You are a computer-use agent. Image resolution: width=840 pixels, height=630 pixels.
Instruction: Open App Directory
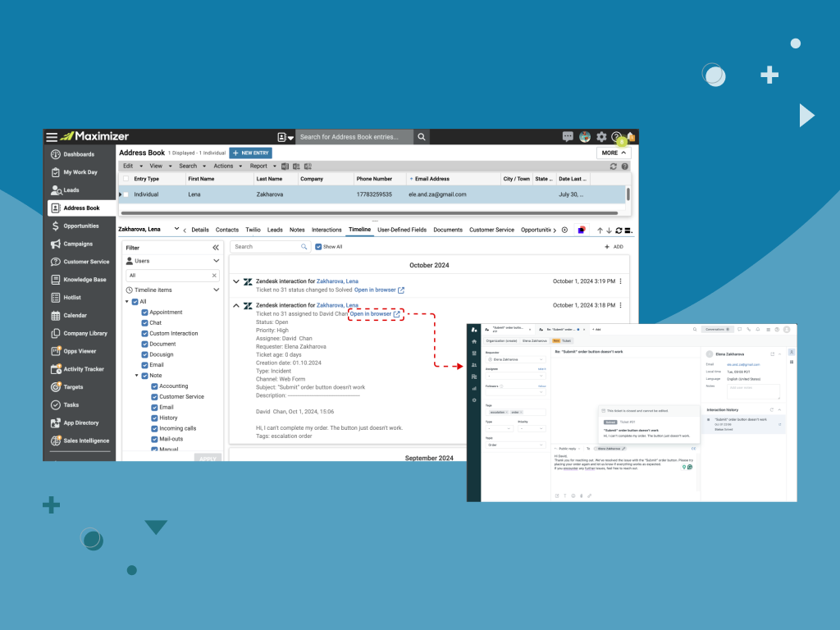point(80,422)
